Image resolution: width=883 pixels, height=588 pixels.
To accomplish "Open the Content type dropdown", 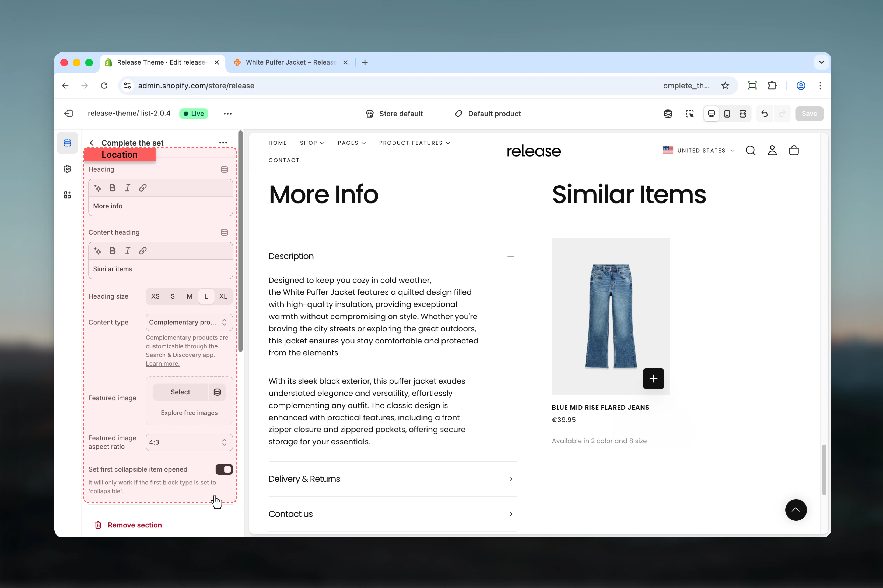I will (189, 323).
